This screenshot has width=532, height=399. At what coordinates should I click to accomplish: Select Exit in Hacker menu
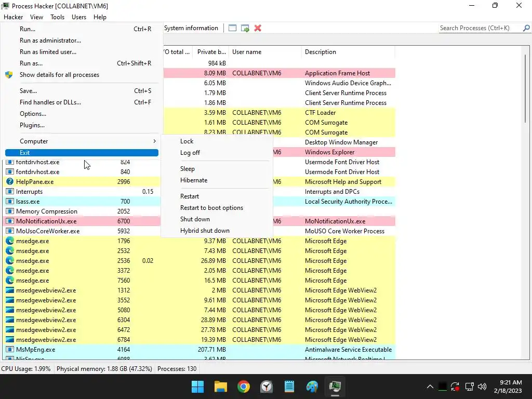82,153
